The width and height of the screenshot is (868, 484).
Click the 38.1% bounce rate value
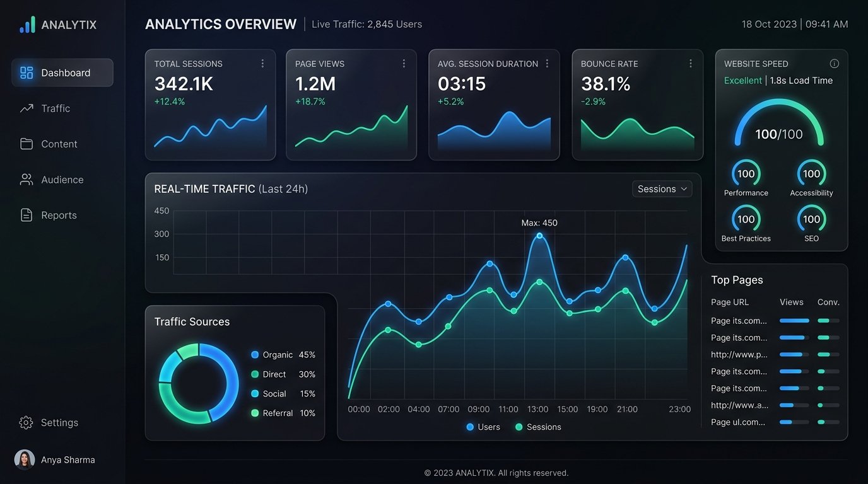pos(606,84)
